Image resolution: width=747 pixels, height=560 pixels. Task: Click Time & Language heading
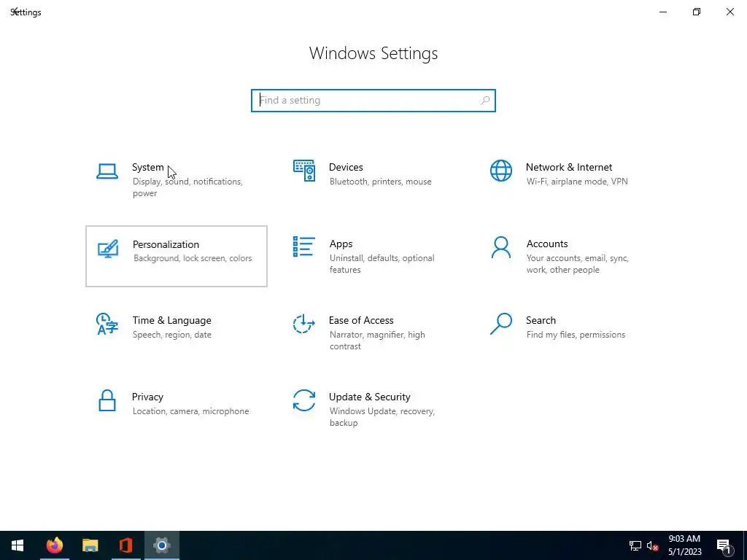171,321
